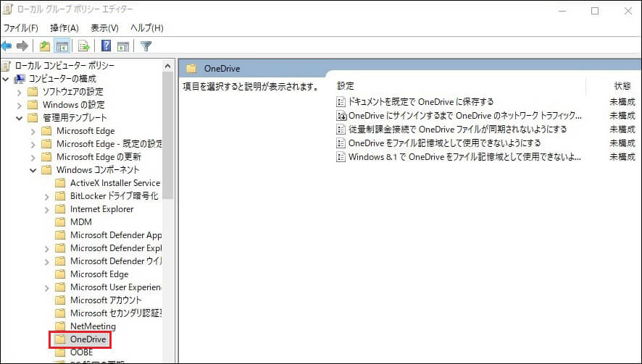The width and height of the screenshot is (642, 364).
Task: Click the MDM folder icon
Action: (60, 222)
